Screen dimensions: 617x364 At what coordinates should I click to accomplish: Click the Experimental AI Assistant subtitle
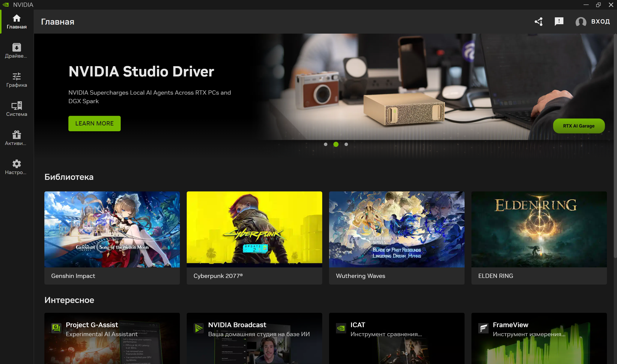(102, 334)
